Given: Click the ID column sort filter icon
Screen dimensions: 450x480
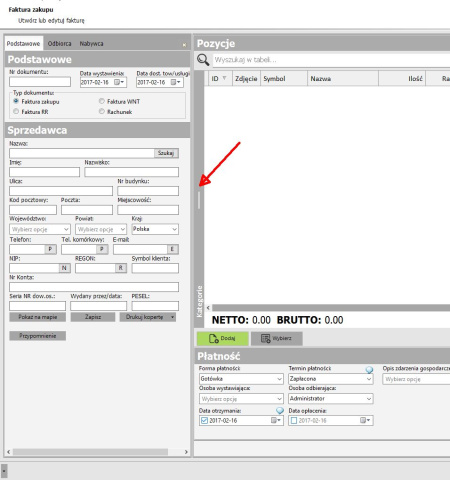Looking at the screenshot, I should pos(225,78).
